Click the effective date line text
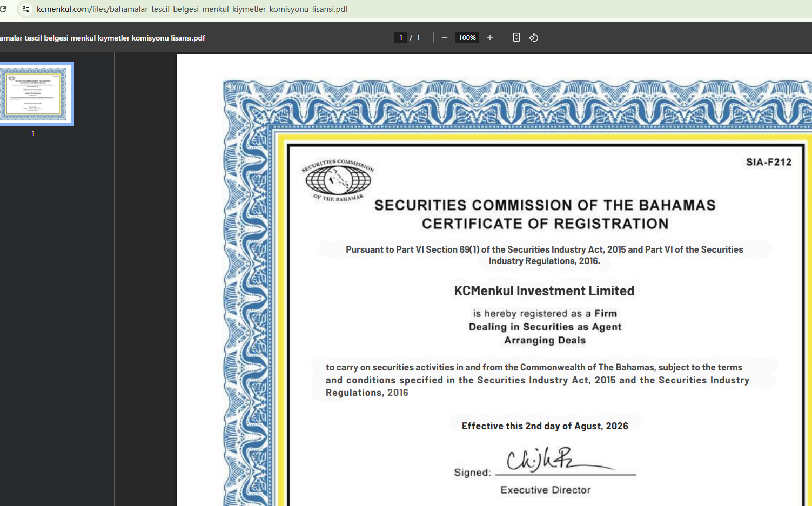This screenshot has width=812, height=506. (x=545, y=426)
